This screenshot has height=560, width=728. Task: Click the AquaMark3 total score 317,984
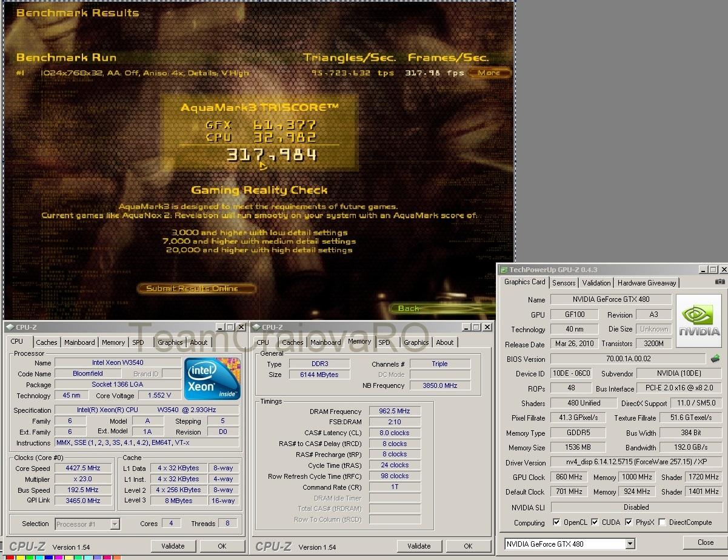tap(271, 155)
